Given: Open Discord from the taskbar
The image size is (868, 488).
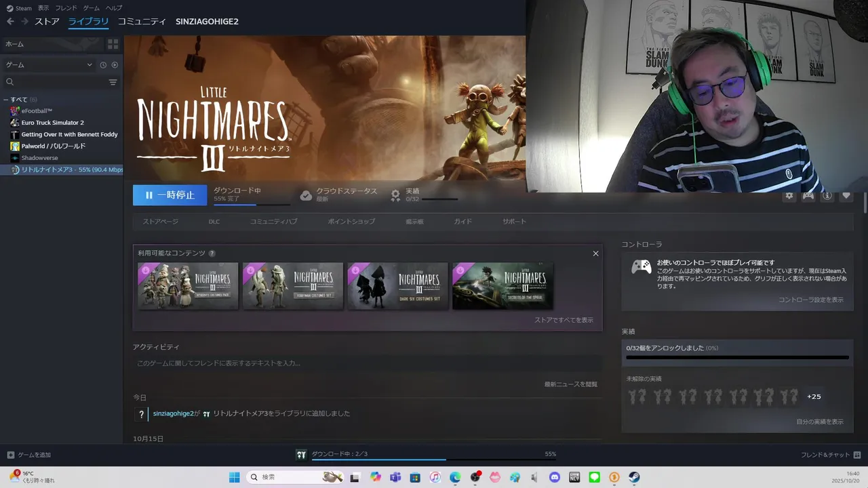Looking at the screenshot, I should (x=555, y=477).
